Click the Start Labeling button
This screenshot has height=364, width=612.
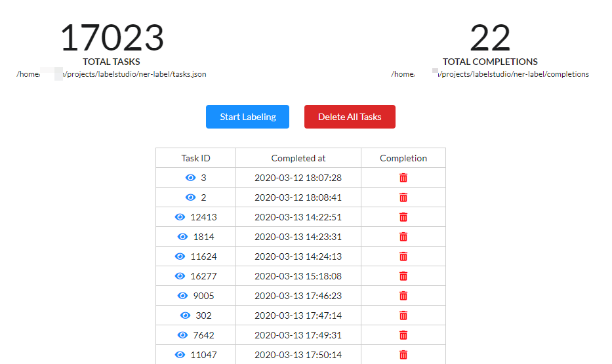pyautogui.click(x=247, y=117)
